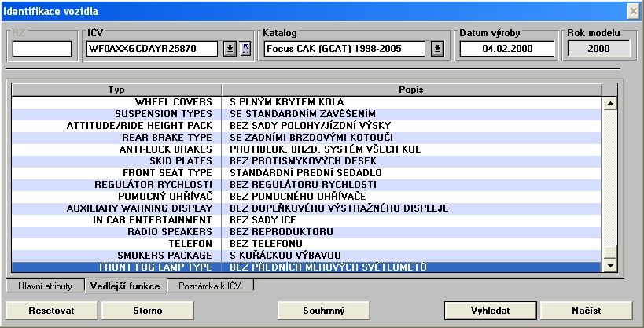Click into the IČV text field

(x=153, y=49)
